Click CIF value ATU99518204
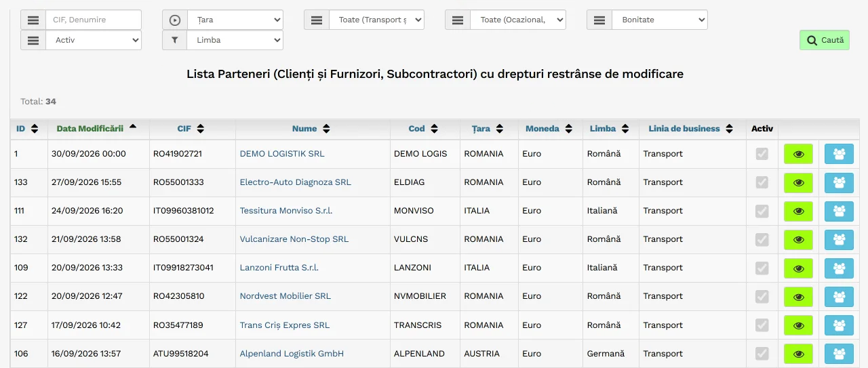 [x=181, y=354]
